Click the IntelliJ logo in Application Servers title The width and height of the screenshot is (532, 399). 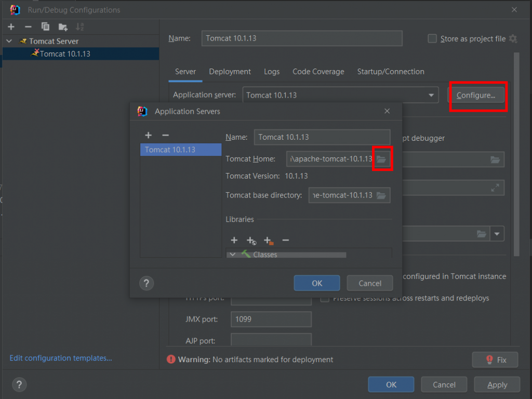142,111
